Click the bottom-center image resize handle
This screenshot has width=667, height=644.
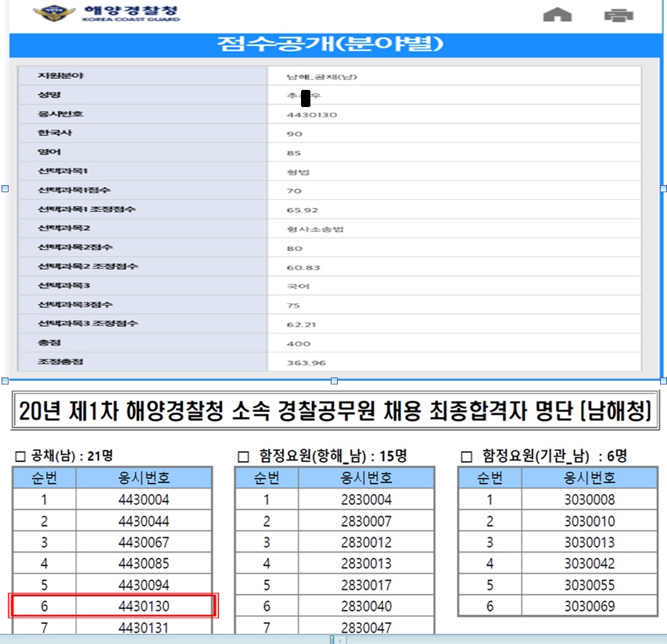335,381
